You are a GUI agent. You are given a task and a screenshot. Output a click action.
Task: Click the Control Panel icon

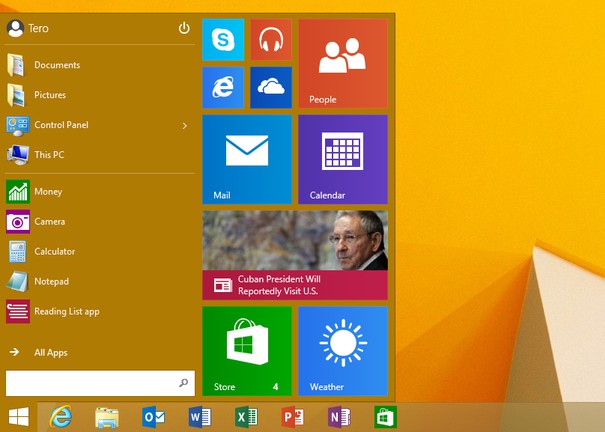pos(18,126)
